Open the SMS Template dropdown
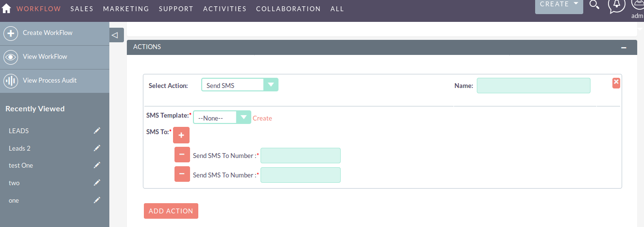Image resolution: width=644 pixels, height=227 pixels. coord(222,118)
